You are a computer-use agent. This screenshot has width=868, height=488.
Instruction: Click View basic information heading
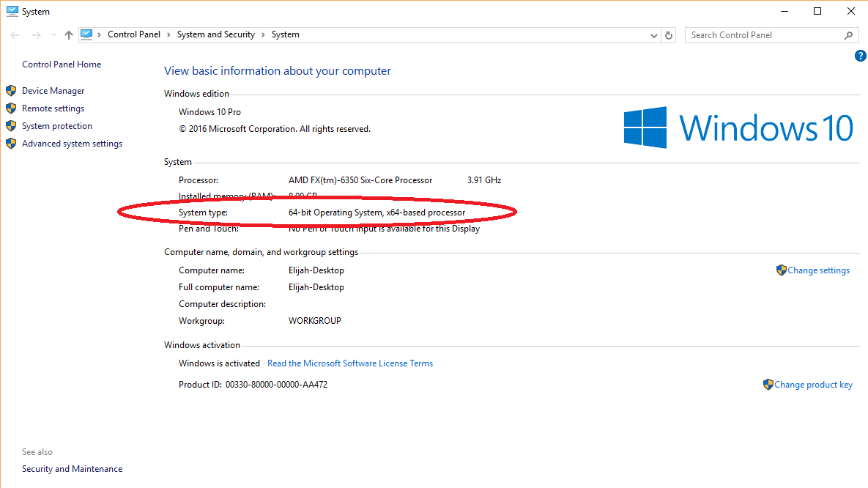pyautogui.click(x=278, y=71)
